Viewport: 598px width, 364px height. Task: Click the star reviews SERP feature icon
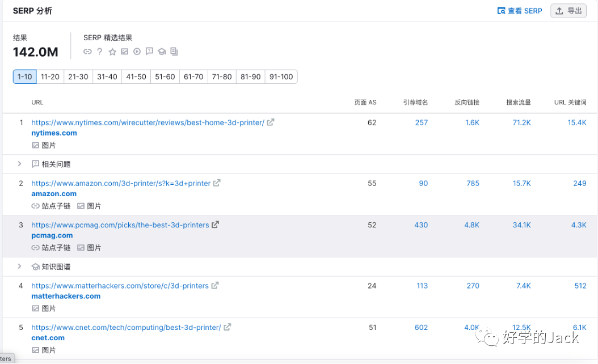pos(112,52)
